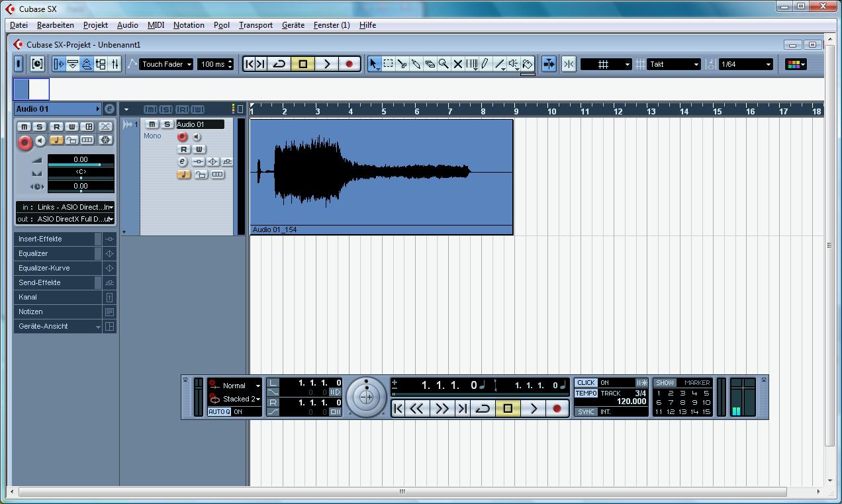Select the Play speaker tool
The width and height of the screenshot is (842, 504).
(514, 64)
